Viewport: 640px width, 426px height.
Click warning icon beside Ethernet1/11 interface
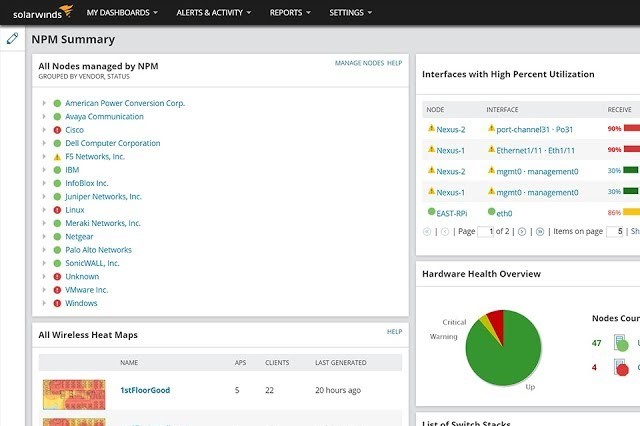[491, 149]
